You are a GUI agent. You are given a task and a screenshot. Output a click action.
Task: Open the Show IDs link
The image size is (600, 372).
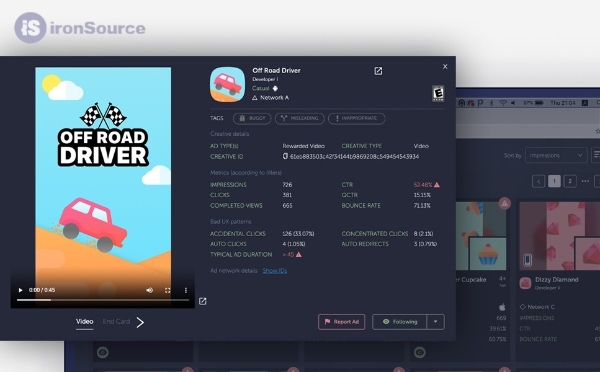pos(275,271)
